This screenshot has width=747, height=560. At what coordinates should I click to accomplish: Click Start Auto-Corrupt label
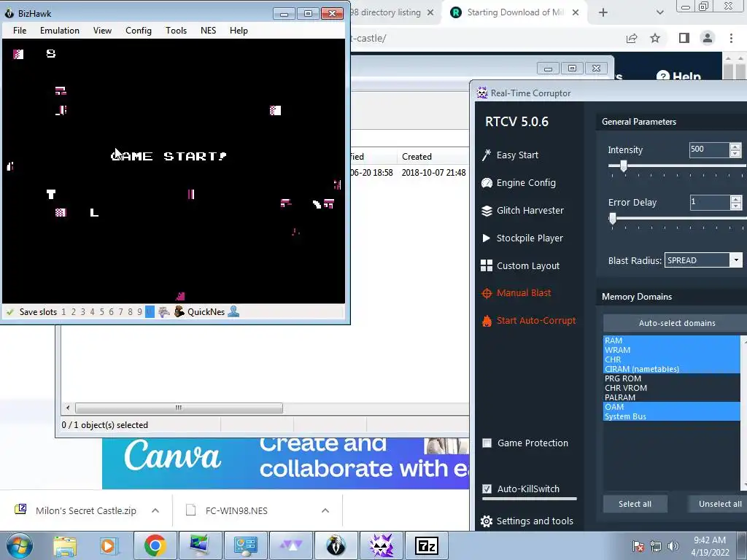tap(536, 321)
